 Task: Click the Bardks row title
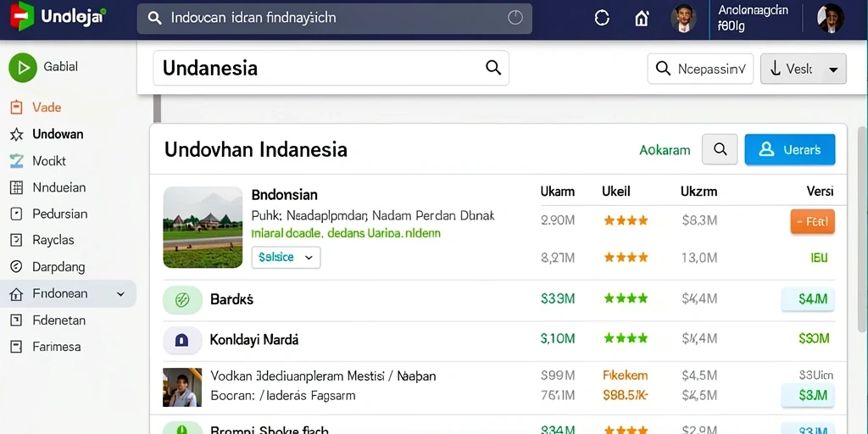[x=232, y=299]
